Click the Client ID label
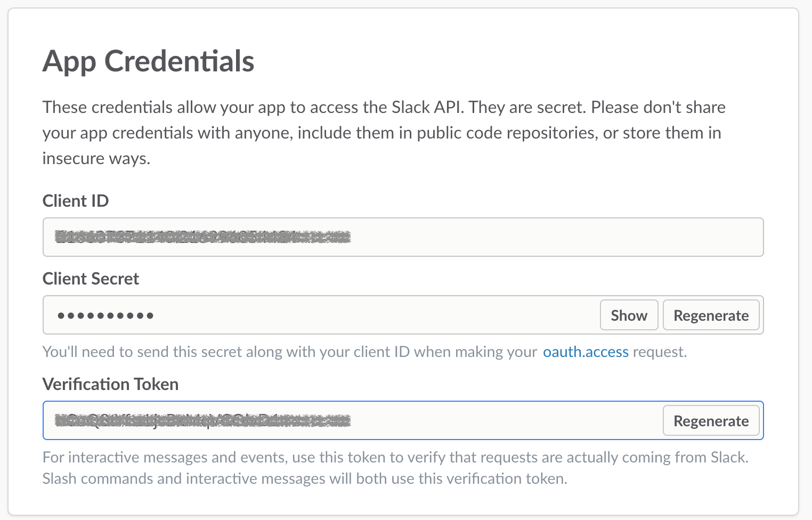812x520 pixels. coord(75,201)
